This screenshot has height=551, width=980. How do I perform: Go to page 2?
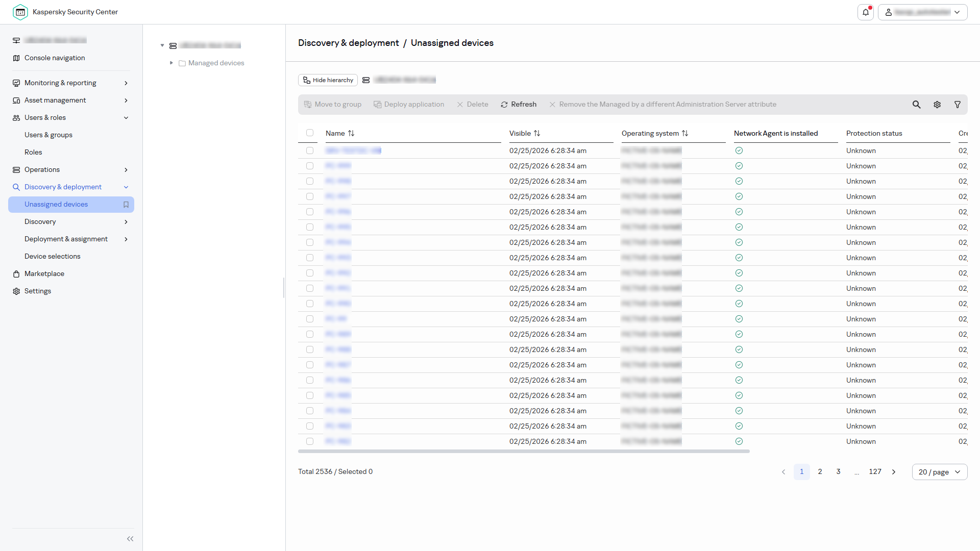click(x=820, y=472)
